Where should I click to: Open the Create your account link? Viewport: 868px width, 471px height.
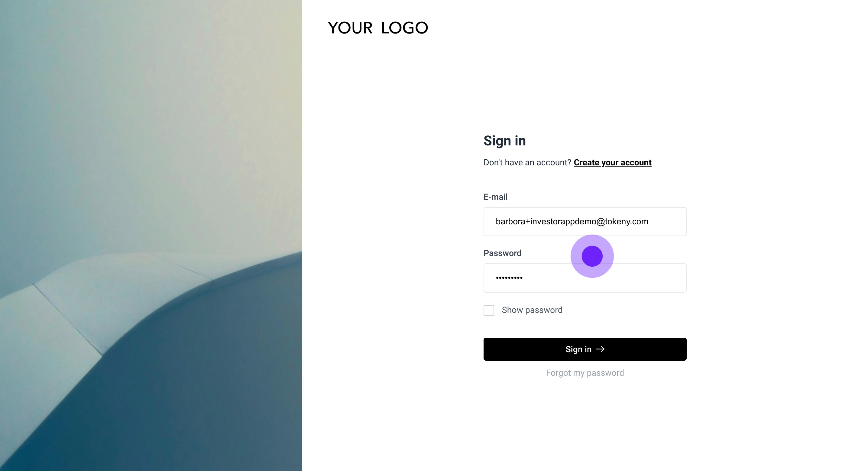coord(612,163)
